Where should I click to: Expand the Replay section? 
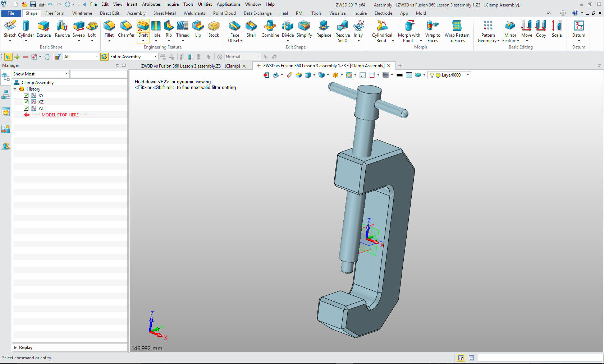tap(15, 347)
